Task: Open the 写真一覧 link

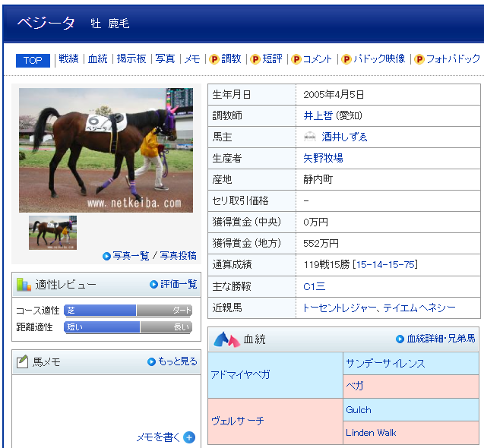Action: (131, 256)
